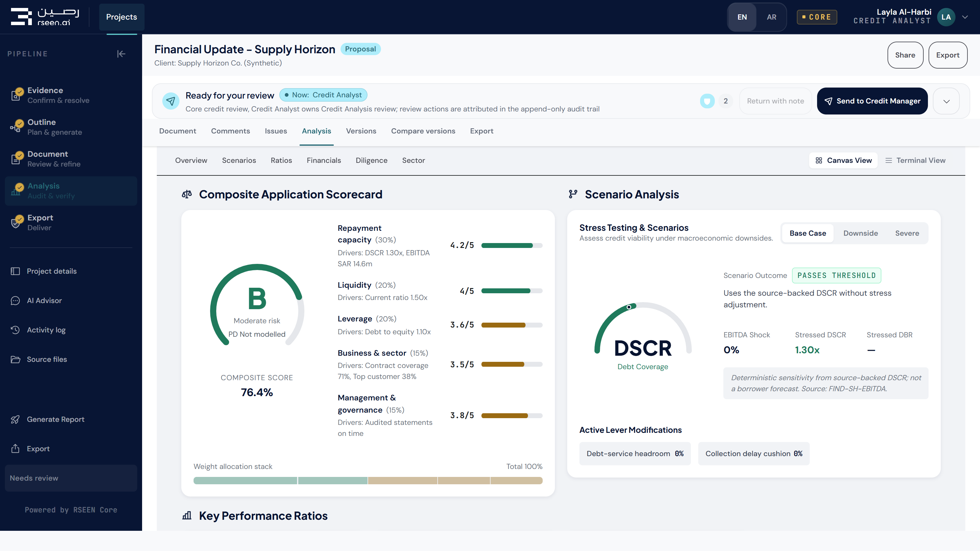This screenshot has height=551, width=980.
Task: Click the Activity log history icon
Action: [15, 330]
